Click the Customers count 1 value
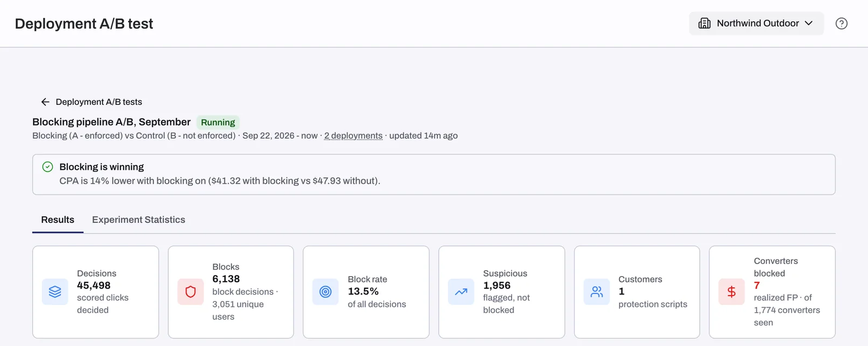Screen dimensions: 868x346 [x=622, y=292]
